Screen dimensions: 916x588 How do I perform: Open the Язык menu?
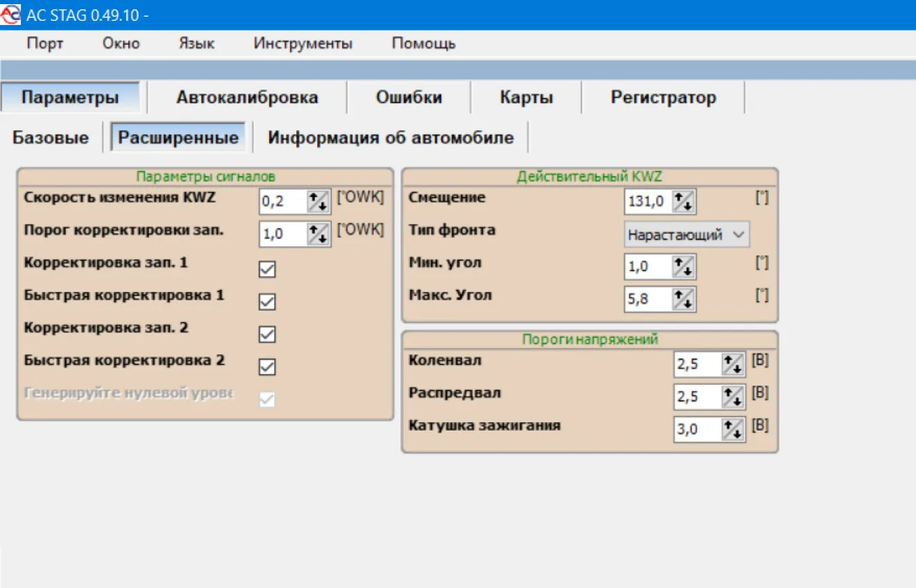point(197,44)
